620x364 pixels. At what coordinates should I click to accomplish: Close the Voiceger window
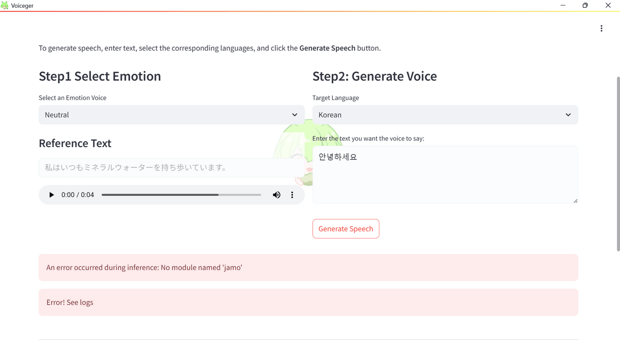click(x=609, y=6)
